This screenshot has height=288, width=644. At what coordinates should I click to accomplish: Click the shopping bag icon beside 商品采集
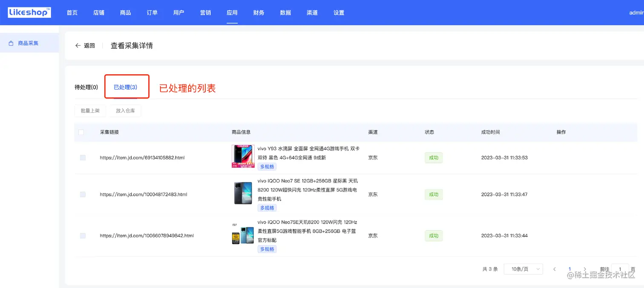[11, 43]
